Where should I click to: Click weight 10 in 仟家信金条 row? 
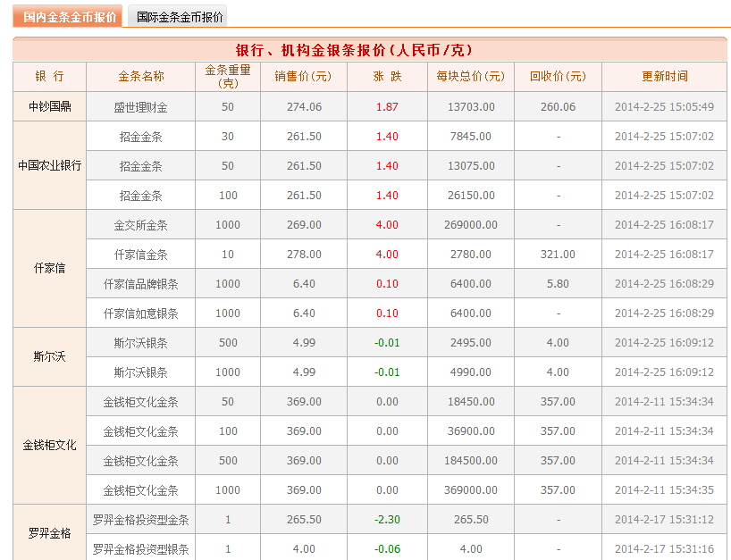tap(228, 255)
